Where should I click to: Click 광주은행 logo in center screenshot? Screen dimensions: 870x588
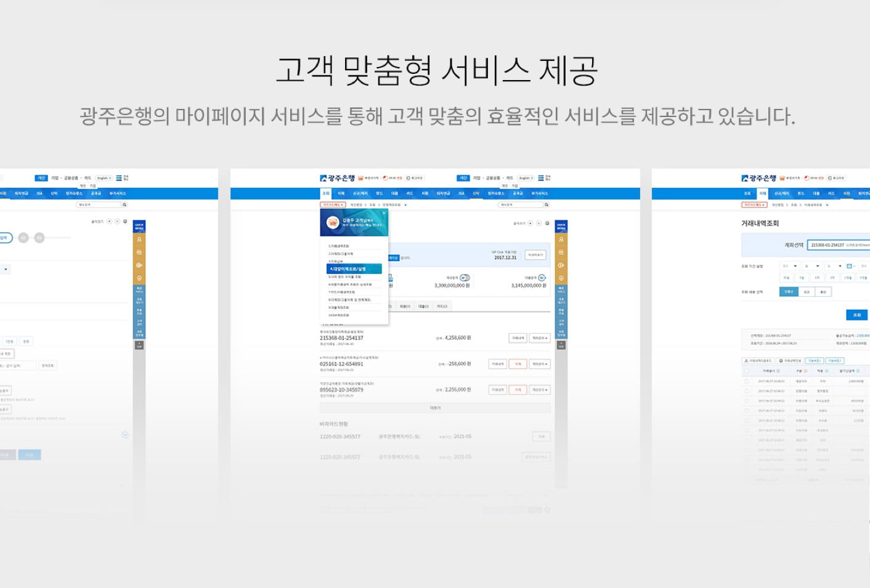337,178
